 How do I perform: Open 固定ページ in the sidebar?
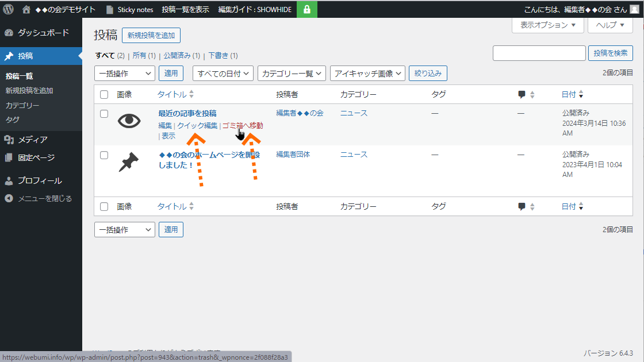coord(36,157)
